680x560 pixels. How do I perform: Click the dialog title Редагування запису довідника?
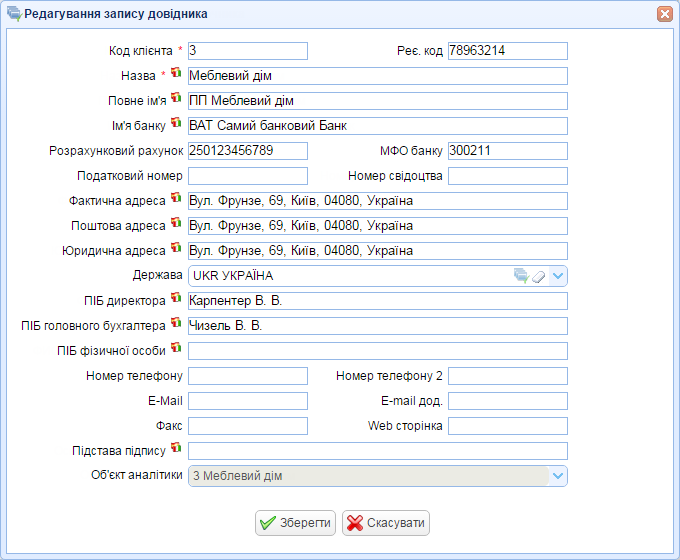click(116, 14)
